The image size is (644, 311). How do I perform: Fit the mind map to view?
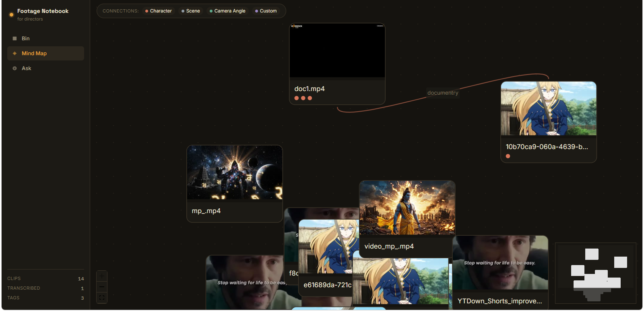pos(102,298)
